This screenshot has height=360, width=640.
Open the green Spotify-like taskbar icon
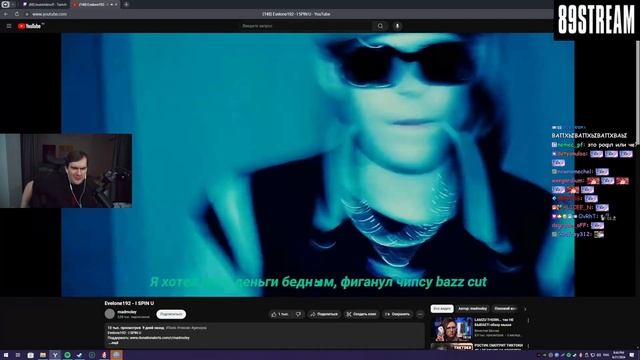(x=67, y=355)
